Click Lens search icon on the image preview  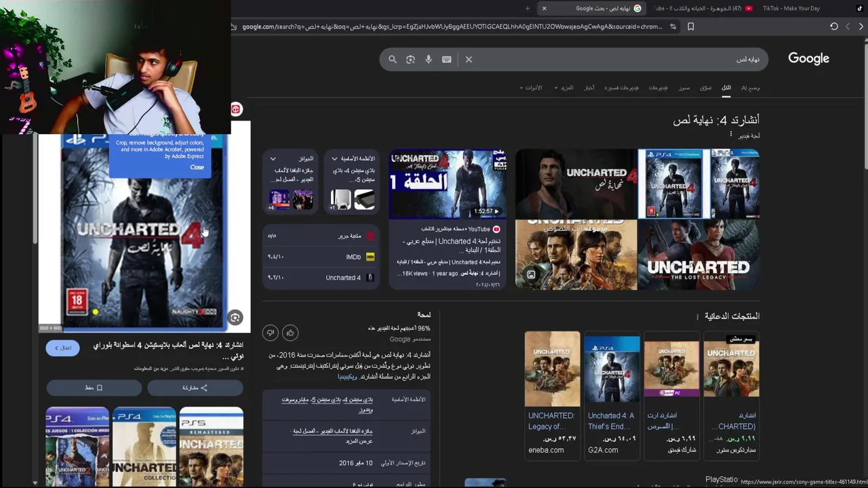point(235,317)
